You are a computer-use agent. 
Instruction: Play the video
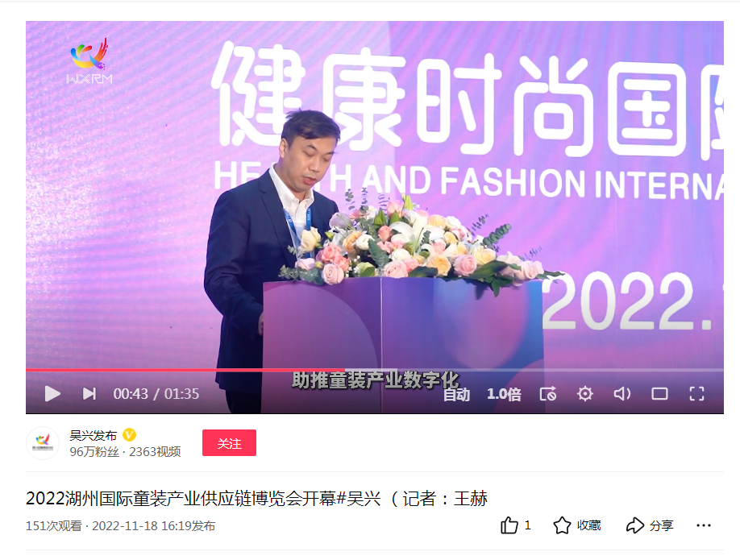[x=52, y=394]
